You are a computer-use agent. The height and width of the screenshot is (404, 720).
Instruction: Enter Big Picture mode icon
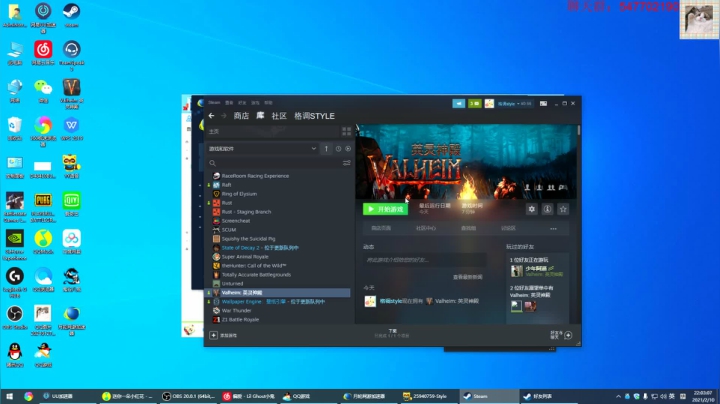coord(543,104)
